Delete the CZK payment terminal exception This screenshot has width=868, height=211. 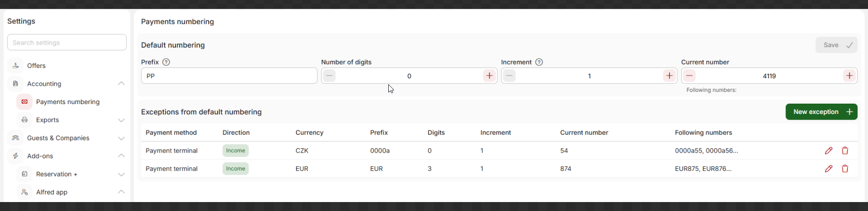point(845,151)
